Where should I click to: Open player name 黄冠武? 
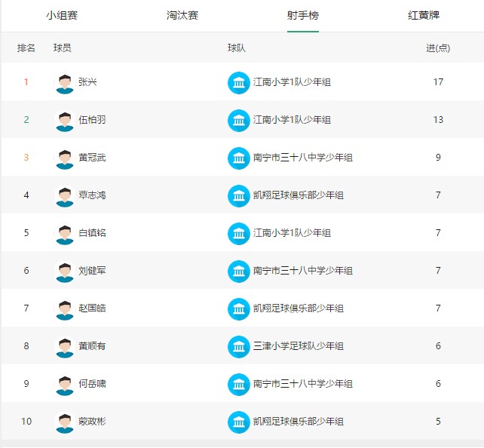[x=92, y=158]
